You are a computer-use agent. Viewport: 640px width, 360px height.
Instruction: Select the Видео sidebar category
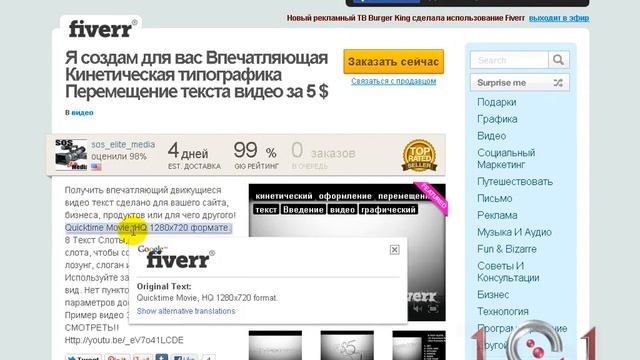(x=491, y=136)
